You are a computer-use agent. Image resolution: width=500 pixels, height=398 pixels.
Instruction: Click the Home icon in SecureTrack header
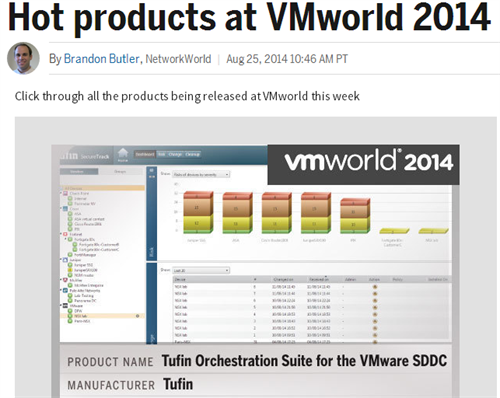(123, 154)
